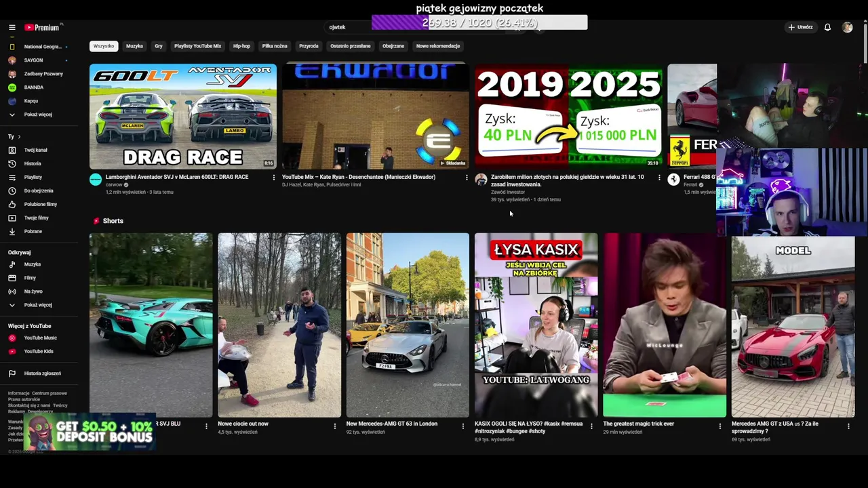Open carwow channel name link

pos(114,184)
